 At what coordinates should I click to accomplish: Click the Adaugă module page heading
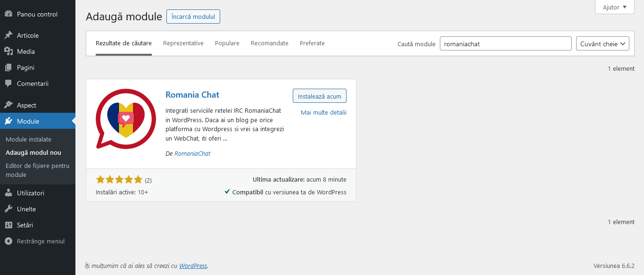tap(124, 17)
